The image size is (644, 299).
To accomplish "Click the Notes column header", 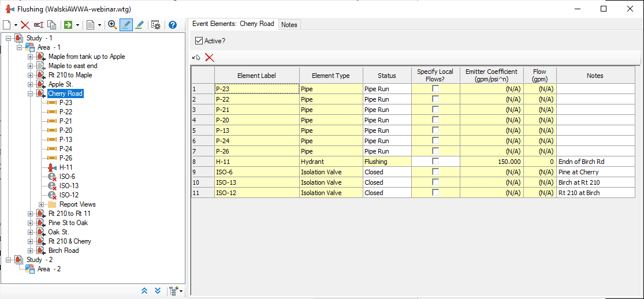I will pyautogui.click(x=595, y=75).
